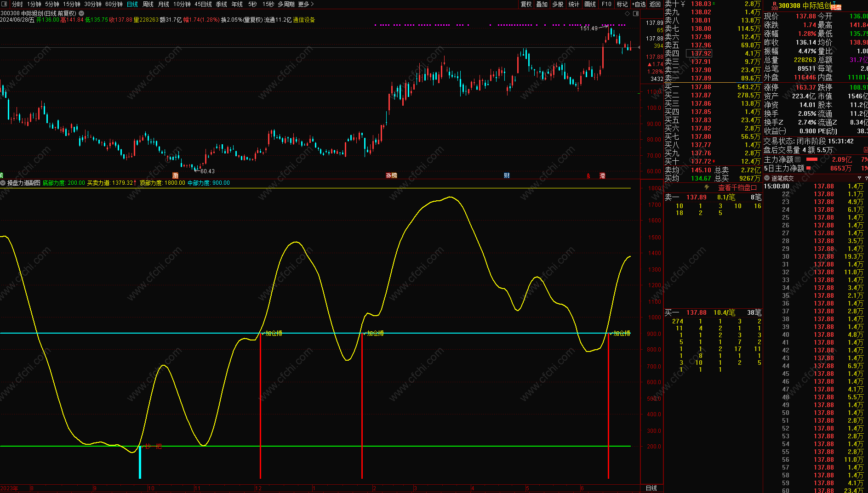Image resolution: width=868 pixels, height=493 pixels.
Task: Select the 5秒 period tab
Action: tap(252, 4)
